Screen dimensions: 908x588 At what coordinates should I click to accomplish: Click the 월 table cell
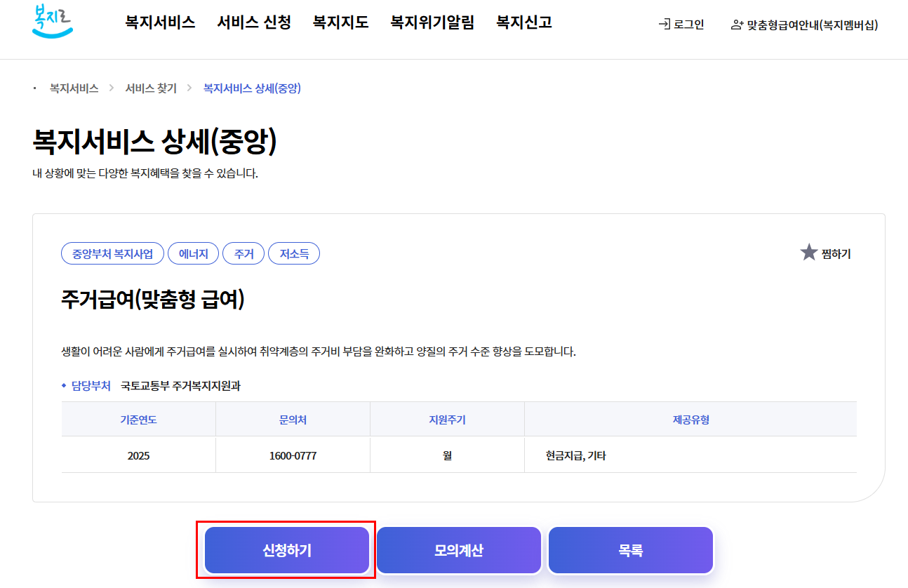(447, 455)
